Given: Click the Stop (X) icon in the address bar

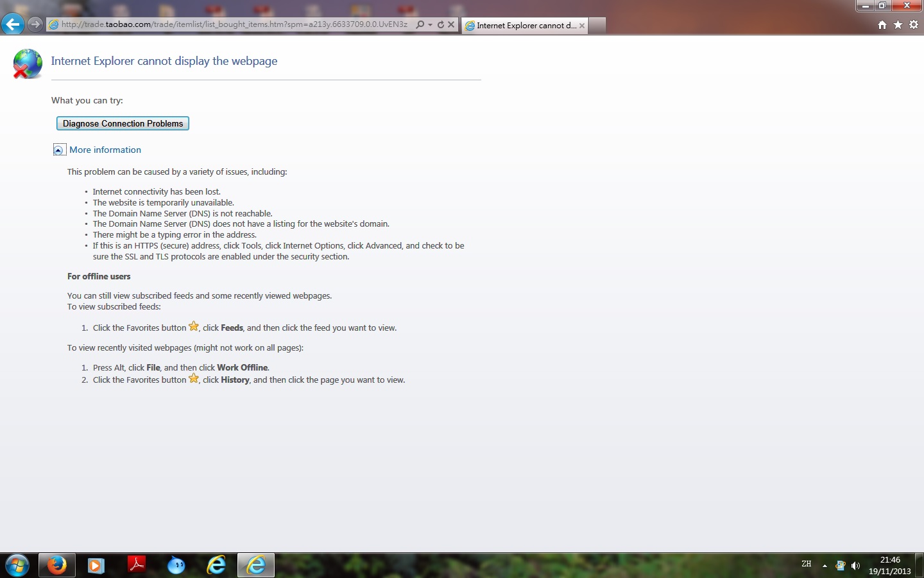Looking at the screenshot, I should click(451, 24).
